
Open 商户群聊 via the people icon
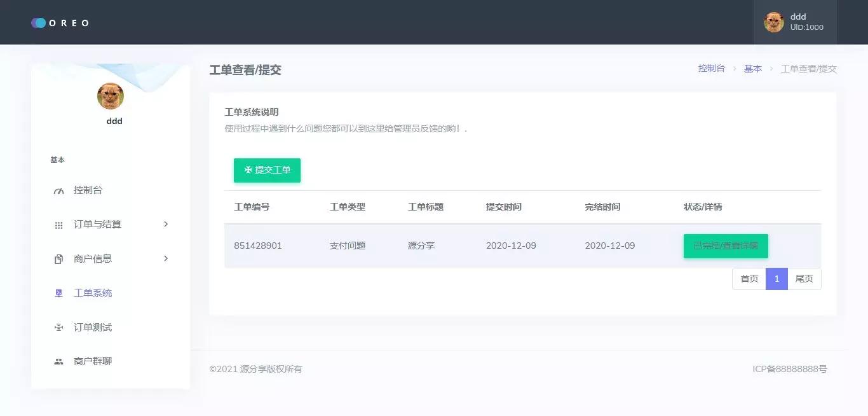coord(58,361)
